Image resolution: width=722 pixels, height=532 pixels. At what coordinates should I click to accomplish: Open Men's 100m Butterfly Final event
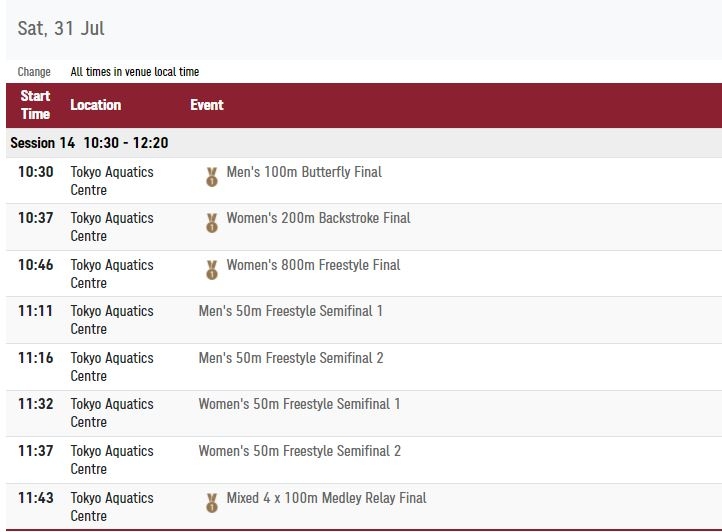pyautogui.click(x=304, y=172)
